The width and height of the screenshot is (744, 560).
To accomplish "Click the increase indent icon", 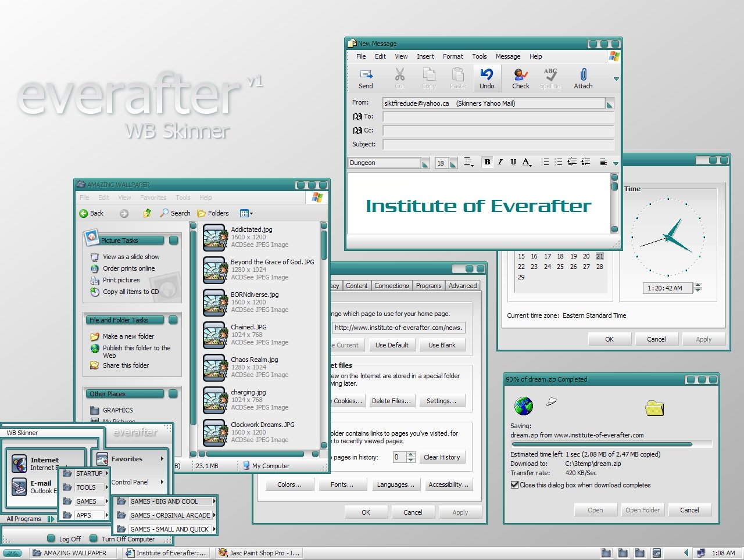I will [x=585, y=162].
